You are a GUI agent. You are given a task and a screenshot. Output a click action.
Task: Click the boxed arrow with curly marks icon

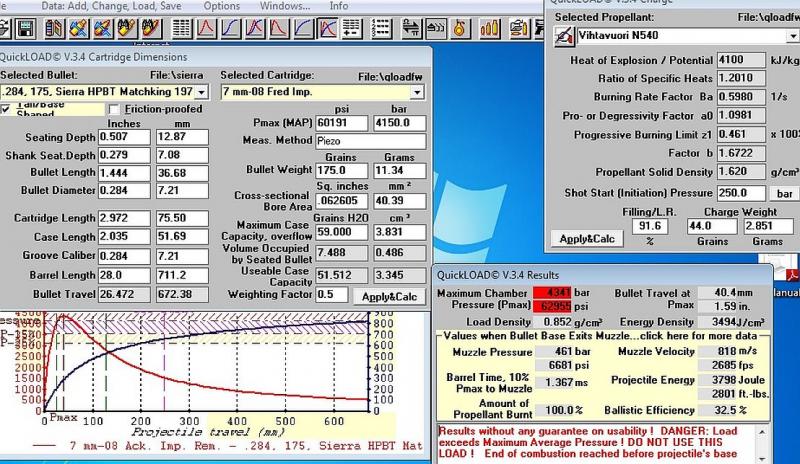pyautogui.click(x=435, y=29)
